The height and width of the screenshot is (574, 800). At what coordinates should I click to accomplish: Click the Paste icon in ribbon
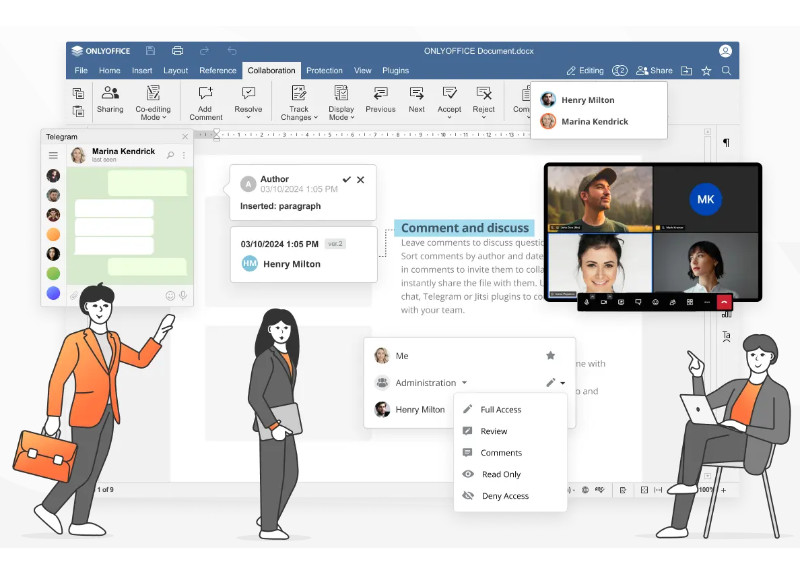(78, 111)
